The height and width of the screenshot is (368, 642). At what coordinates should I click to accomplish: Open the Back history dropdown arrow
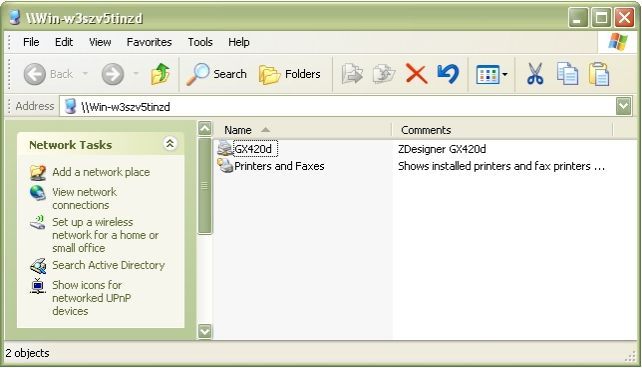85,74
